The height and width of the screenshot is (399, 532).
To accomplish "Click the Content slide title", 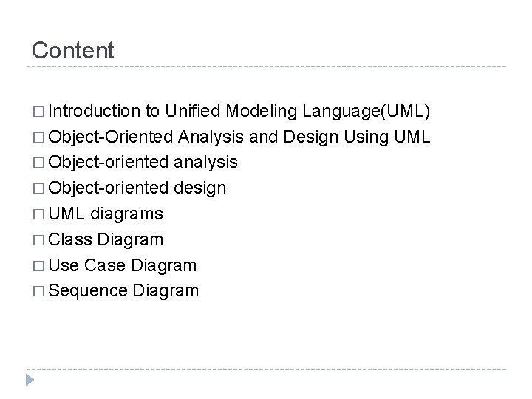I will tap(73, 51).
